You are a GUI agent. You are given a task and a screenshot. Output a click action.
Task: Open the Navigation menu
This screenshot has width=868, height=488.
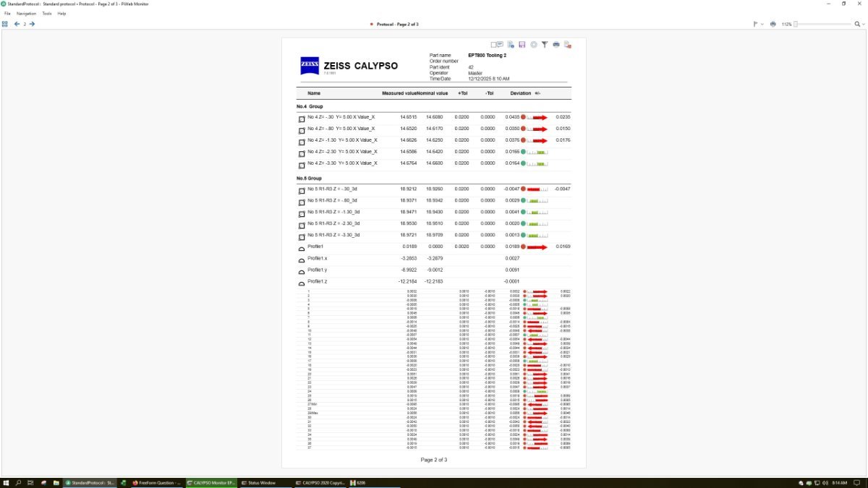[26, 14]
